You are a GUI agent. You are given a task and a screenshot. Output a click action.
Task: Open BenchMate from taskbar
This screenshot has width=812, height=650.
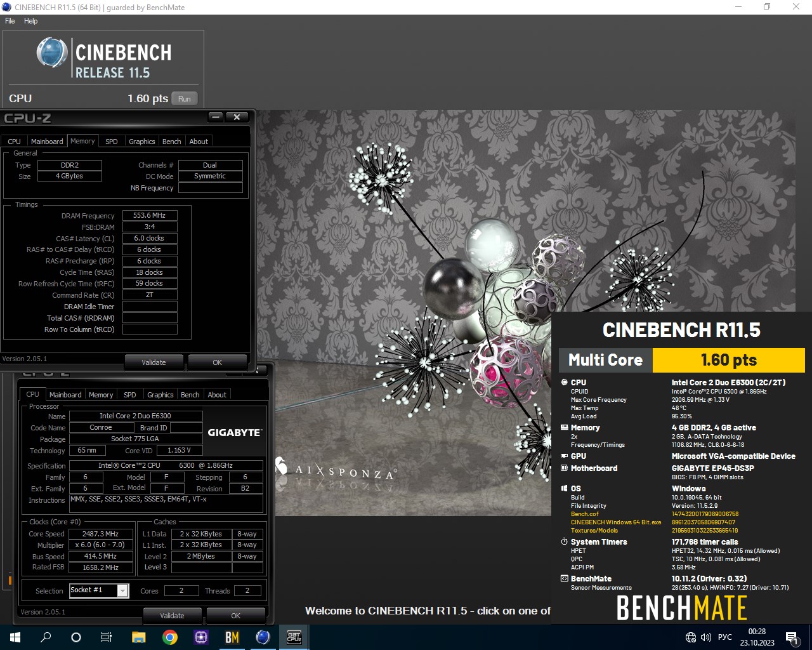click(232, 637)
